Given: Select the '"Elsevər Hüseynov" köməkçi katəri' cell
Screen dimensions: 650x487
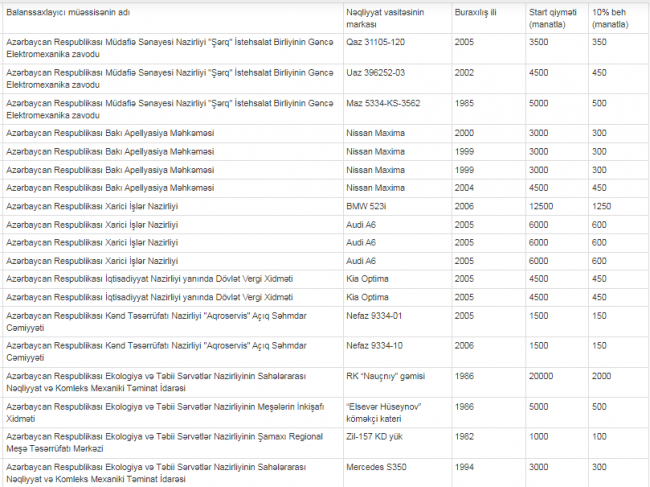Looking at the screenshot, I should click(x=397, y=413).
